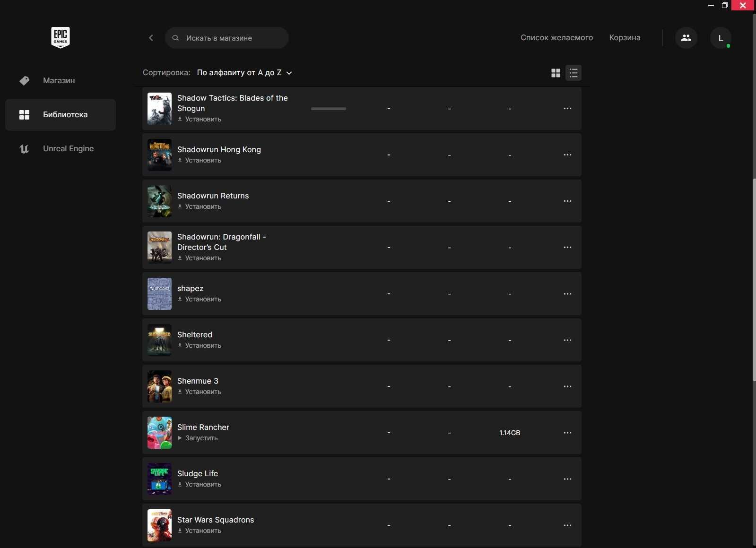Open more options for Sludge Life
This screenshot has height=548, width=756.
tap(567, 479)
